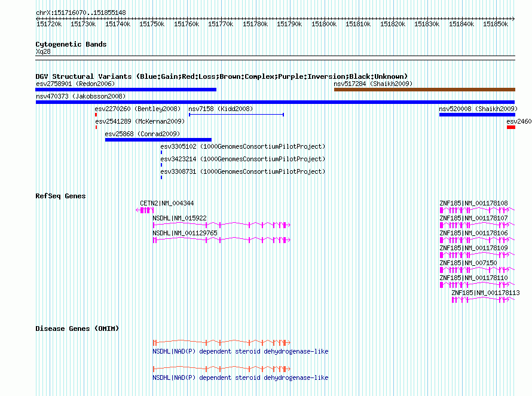Click the 151760k ruler tick label

(186, 24)
